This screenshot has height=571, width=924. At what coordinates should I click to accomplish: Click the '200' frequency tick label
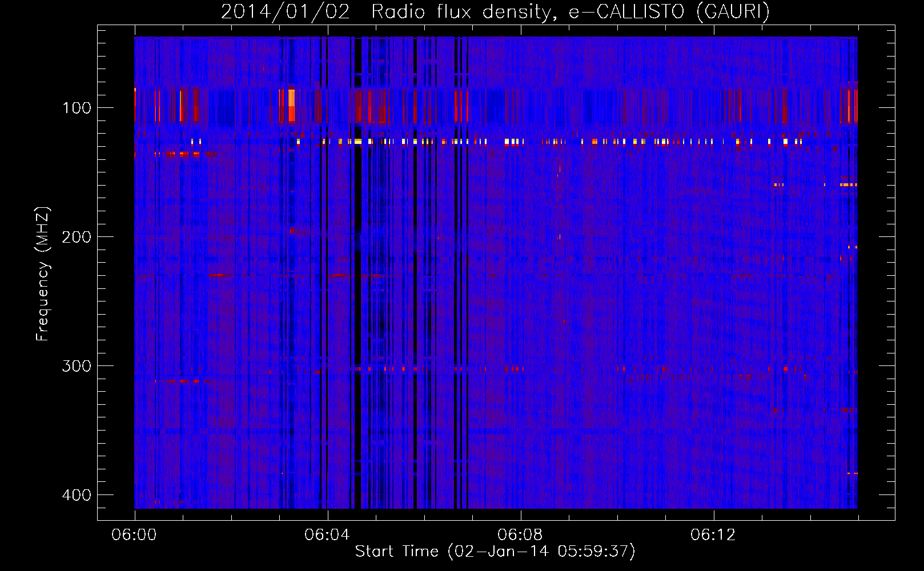pos(77,237)
